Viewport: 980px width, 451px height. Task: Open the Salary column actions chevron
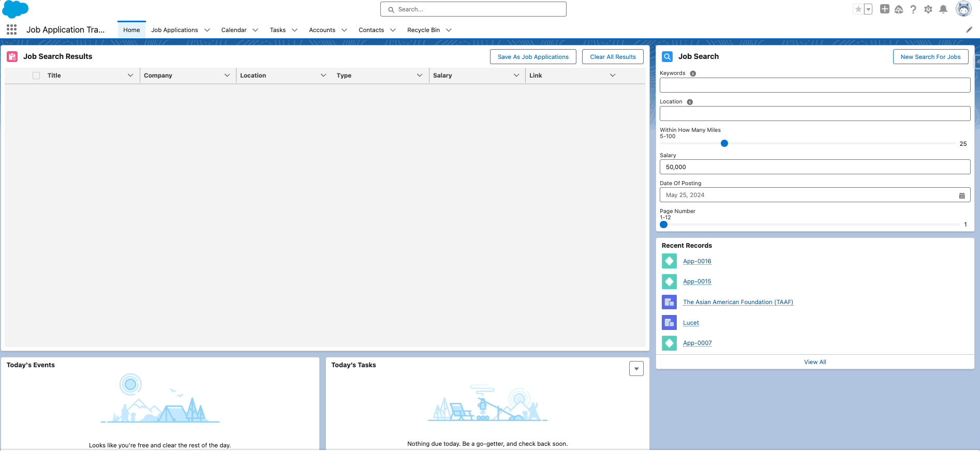pos(516,76)
